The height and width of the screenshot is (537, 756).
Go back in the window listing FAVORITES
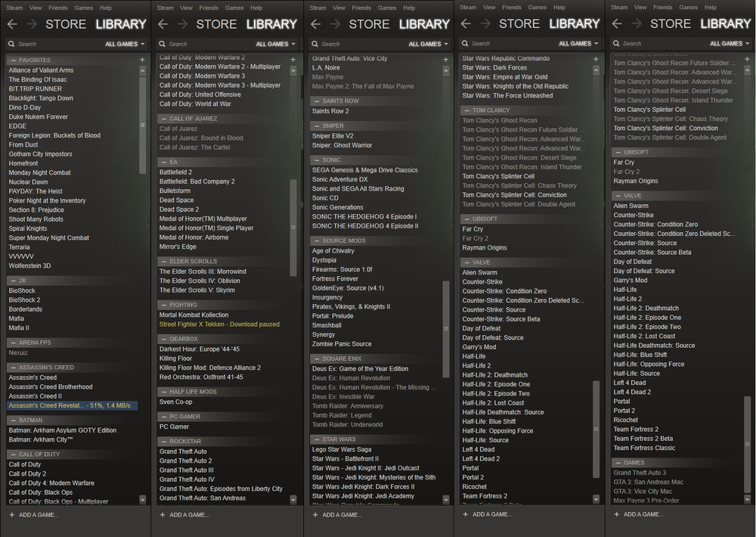[x=13, y=24]
